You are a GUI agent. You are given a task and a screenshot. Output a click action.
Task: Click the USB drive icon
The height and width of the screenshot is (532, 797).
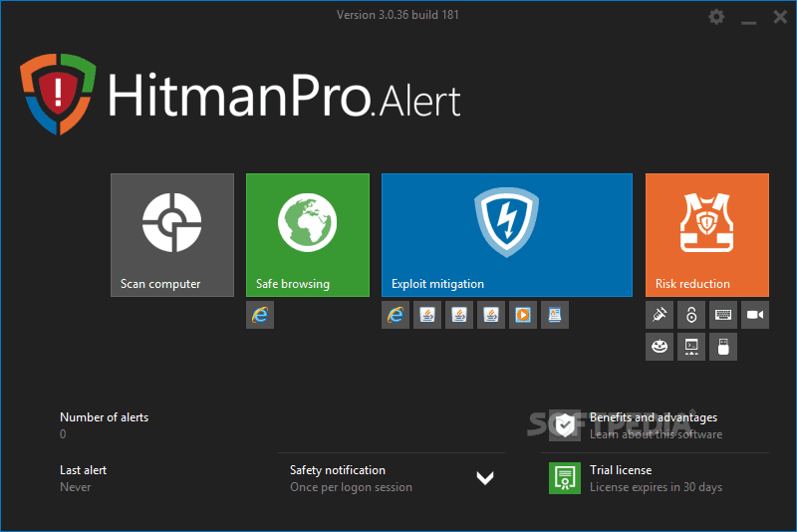click(x=723, y=347)
